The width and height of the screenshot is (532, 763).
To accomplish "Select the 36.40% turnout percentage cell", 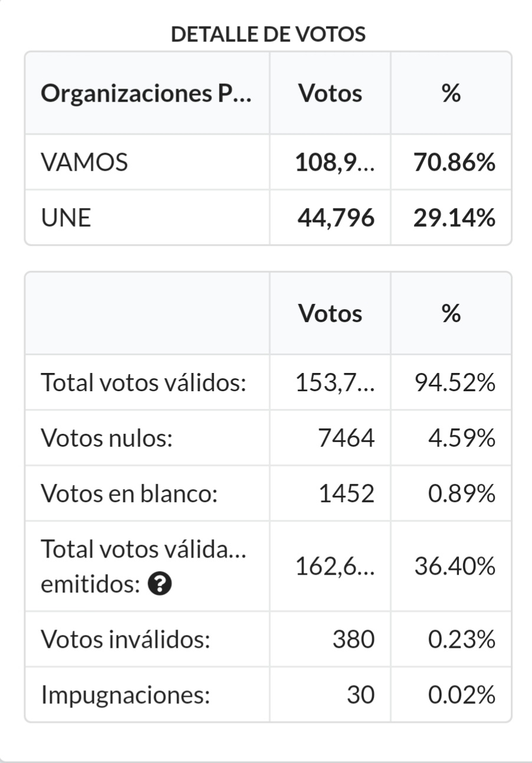I will coord(454,567).
